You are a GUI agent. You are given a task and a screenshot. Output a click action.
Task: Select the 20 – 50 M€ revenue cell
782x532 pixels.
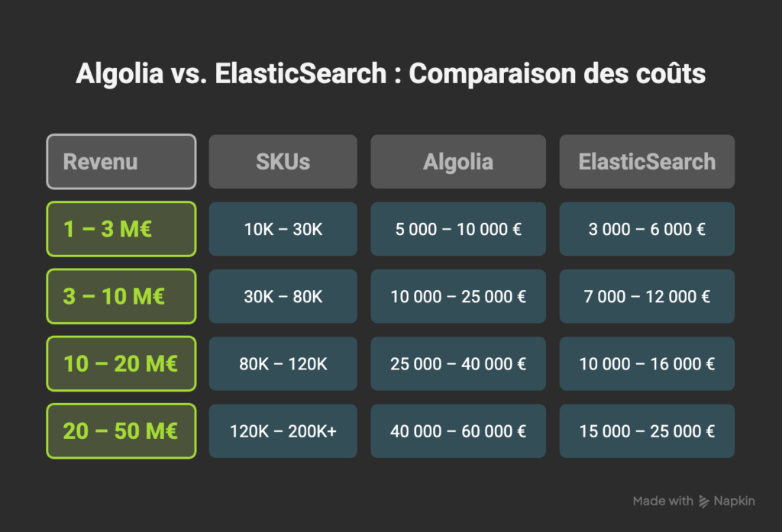[x=121, y=431]
